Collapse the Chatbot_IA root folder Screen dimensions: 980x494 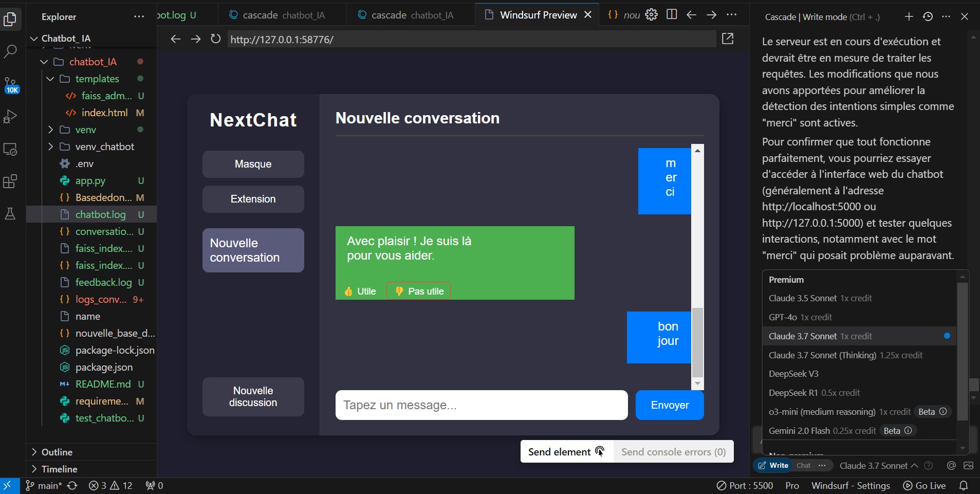pos(34,39)
